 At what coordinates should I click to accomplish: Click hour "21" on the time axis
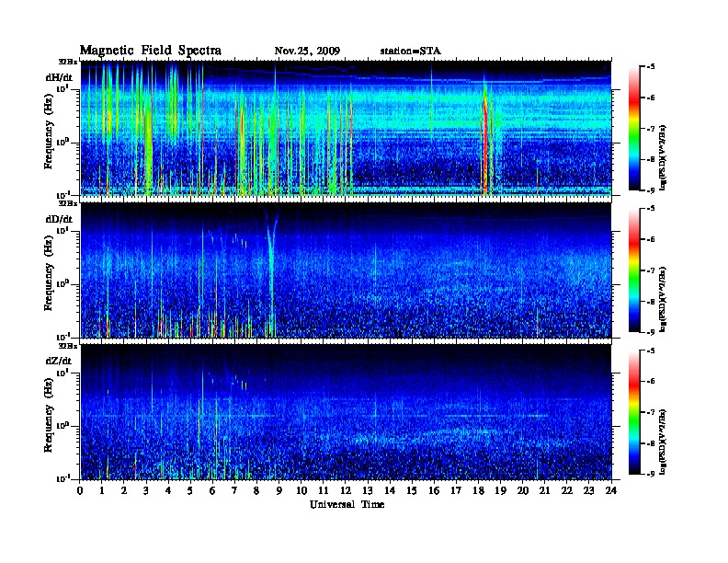click(x=544, y=491)
